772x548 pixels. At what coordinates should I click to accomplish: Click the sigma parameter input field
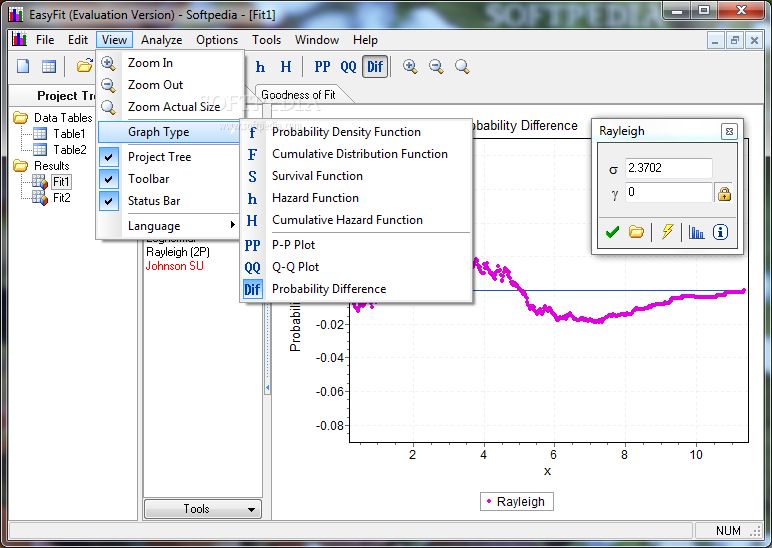click(x=669, y=168)
